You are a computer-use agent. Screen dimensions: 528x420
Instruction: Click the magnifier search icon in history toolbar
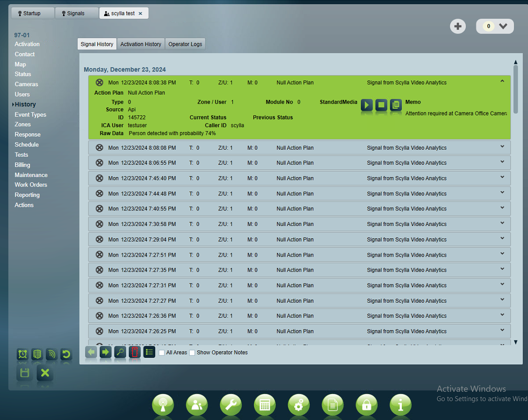[120, 352]
